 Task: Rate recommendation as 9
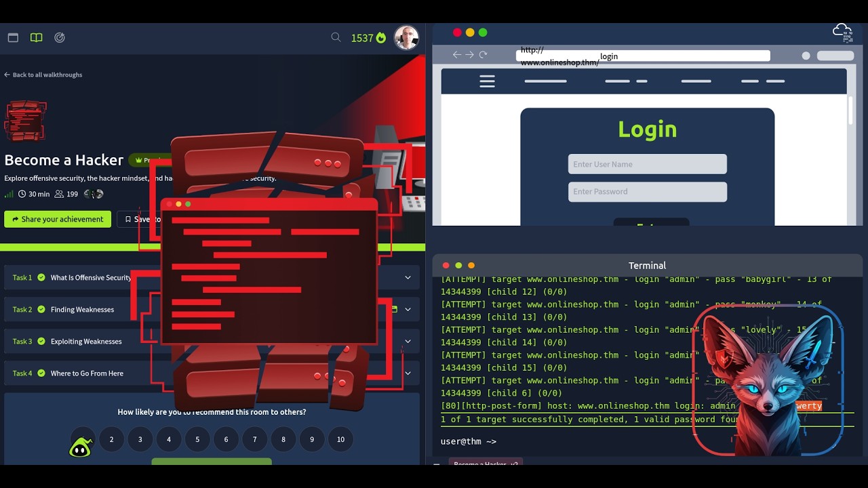312,439
